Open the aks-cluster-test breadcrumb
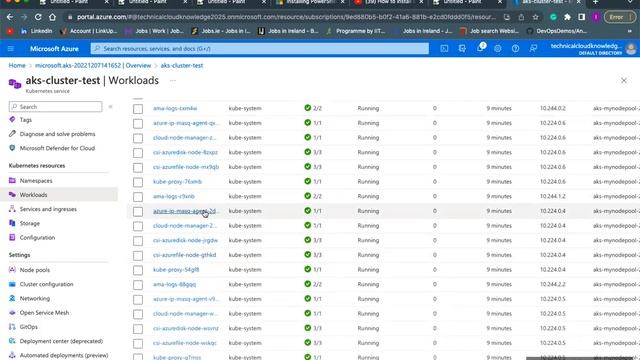 tap(182, 65)
